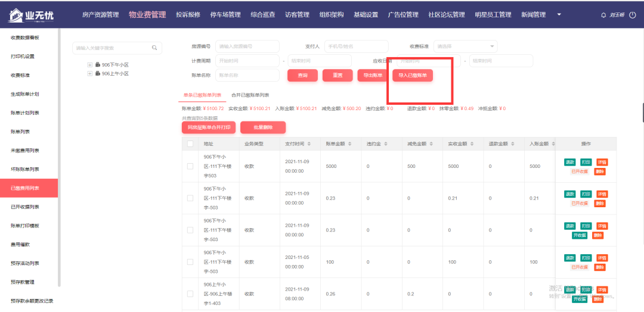This screenshot has height=312, width=644.
Task: Tick checkbox for row with 实收金额 0.21
Action: (190, 198)
